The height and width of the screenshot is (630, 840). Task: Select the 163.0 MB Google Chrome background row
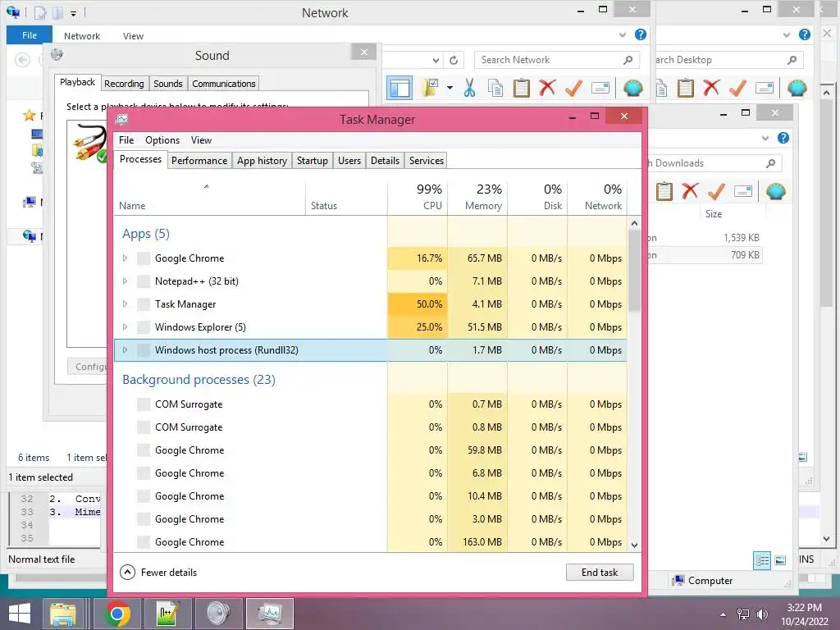click(x=370, y=542)
